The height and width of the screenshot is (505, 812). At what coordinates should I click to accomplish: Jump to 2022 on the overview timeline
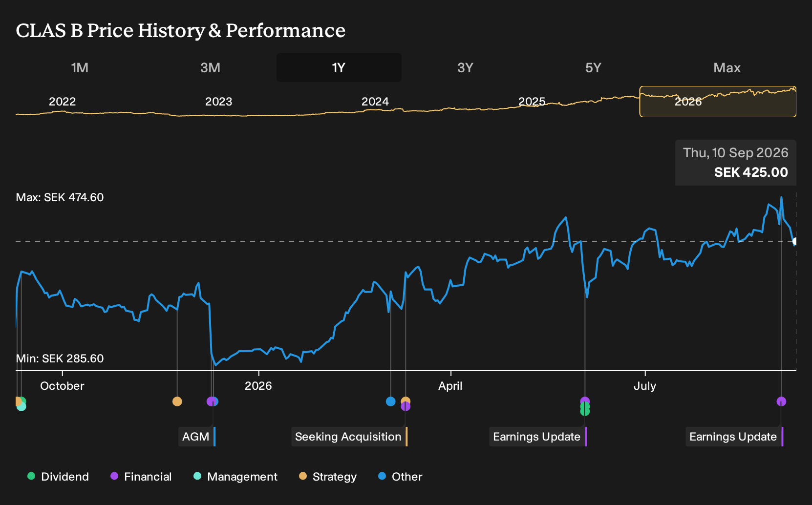coord(63,102)
